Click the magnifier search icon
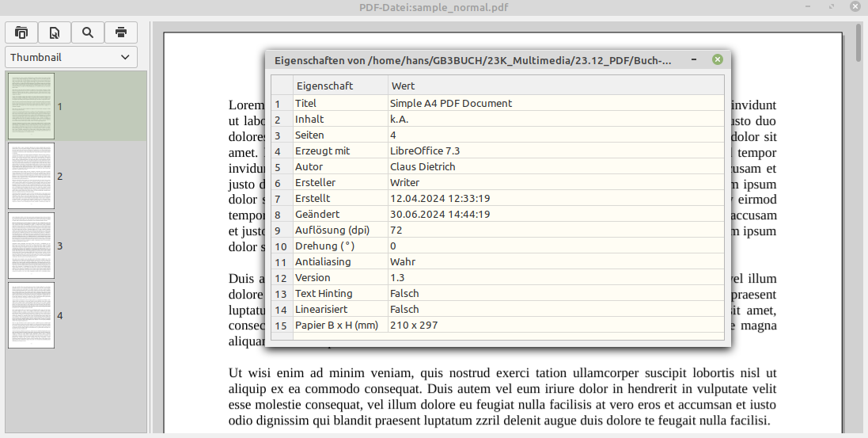Screen dimensions: 868x438 point(88,32)
